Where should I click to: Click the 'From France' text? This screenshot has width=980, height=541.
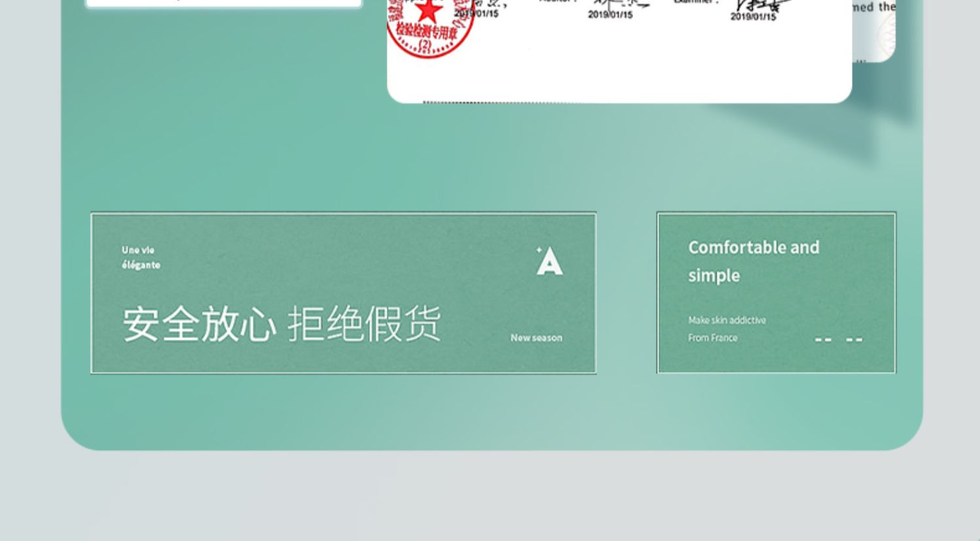coord(712,338)
